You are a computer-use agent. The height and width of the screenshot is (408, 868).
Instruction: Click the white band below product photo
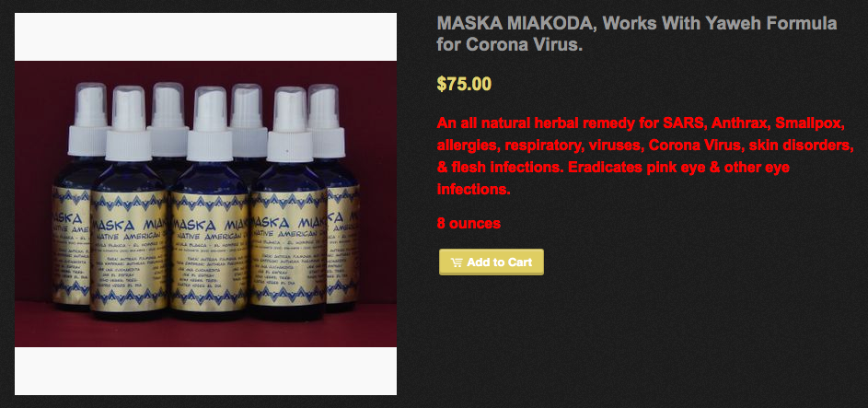[205, 371]
